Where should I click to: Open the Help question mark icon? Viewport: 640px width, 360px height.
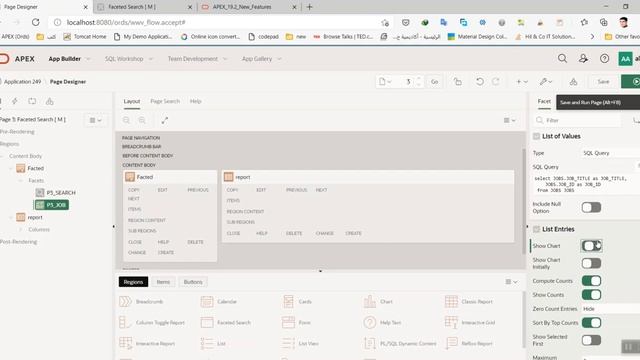(604, 59)
